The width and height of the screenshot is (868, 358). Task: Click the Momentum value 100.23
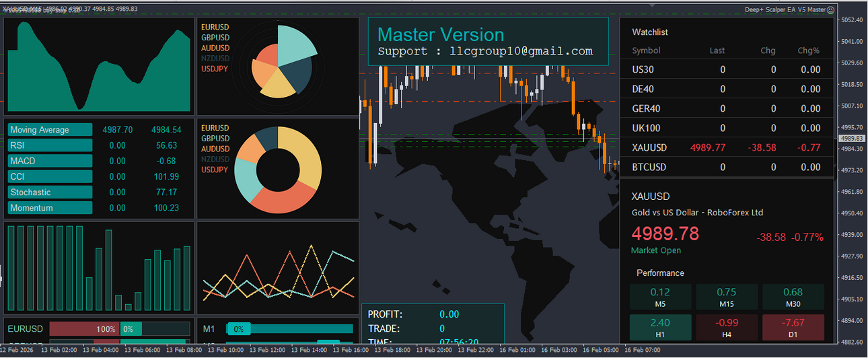[166, 208]
